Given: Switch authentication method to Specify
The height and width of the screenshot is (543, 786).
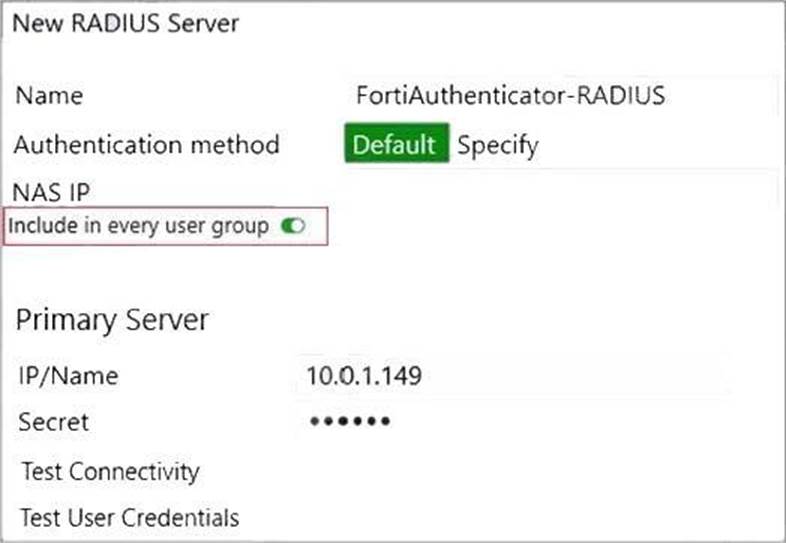Looking at the screenshot, I should coord(498,145).
